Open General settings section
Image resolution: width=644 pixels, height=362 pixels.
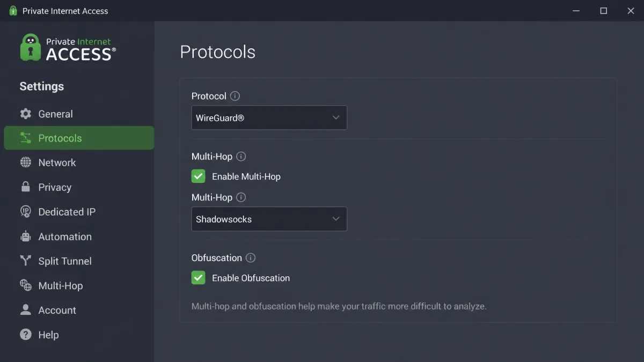pyautogui.click(x=79, y=114)
